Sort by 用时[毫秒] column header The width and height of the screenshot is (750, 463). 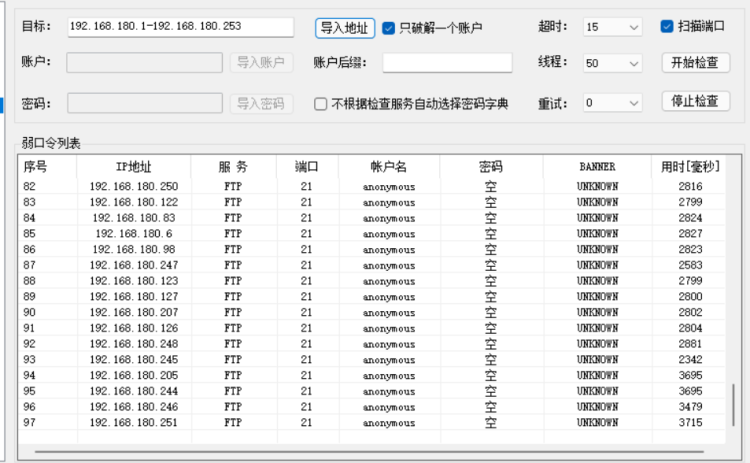(690, 167)
